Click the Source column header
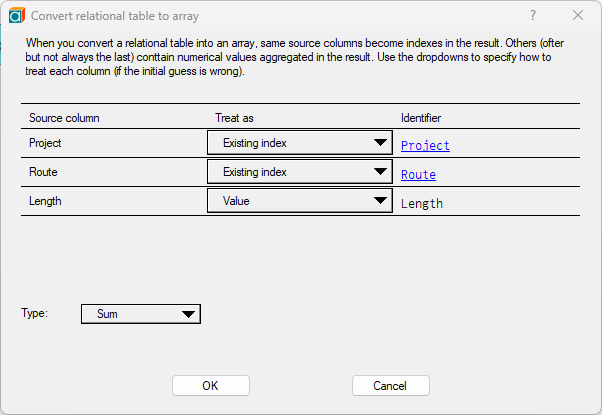This screenshot has width=602, height=415. click(x=64, y=118)
